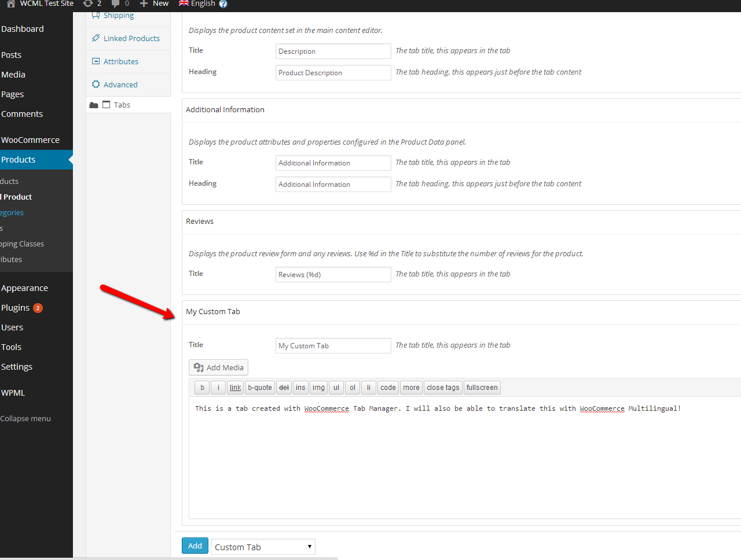Click the blue Add button

(195, 546)
